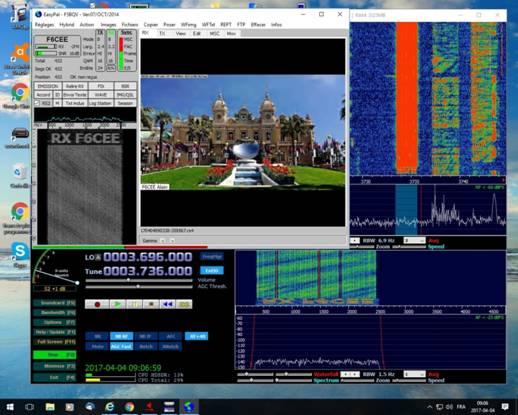Open File Explorer from the taskbar

coord(50,407)
